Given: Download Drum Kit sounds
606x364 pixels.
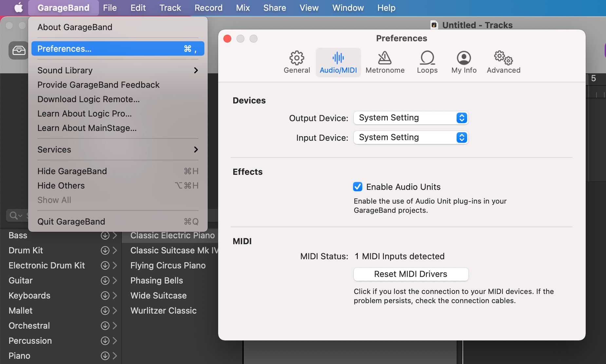Looking at the screenshot, I should tap(105, 250).
